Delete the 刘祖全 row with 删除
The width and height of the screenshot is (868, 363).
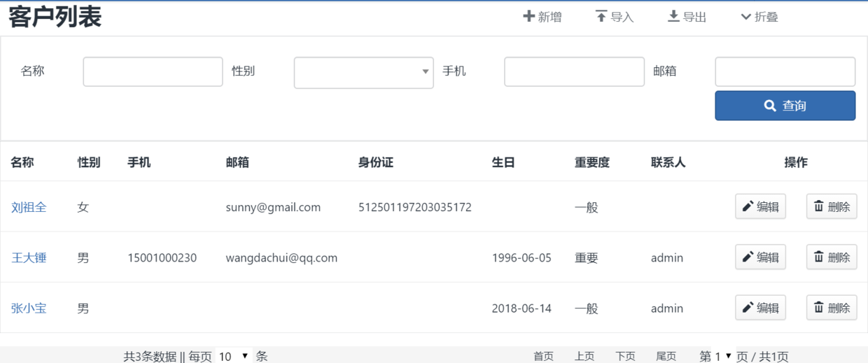832,206
